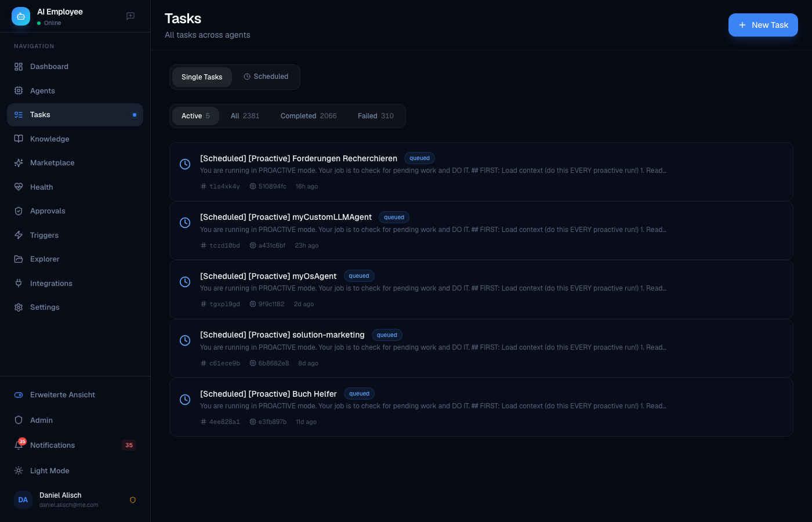Image resolution: width=812 pixels, height=522 pixels.
Task: Enable the Scheduled view toggle
Action: (x=266, y=77)
